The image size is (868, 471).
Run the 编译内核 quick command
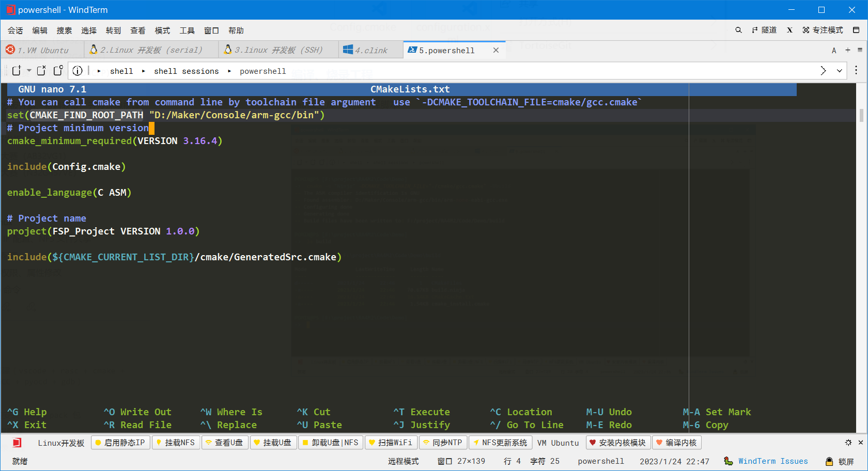pos(677,443)
